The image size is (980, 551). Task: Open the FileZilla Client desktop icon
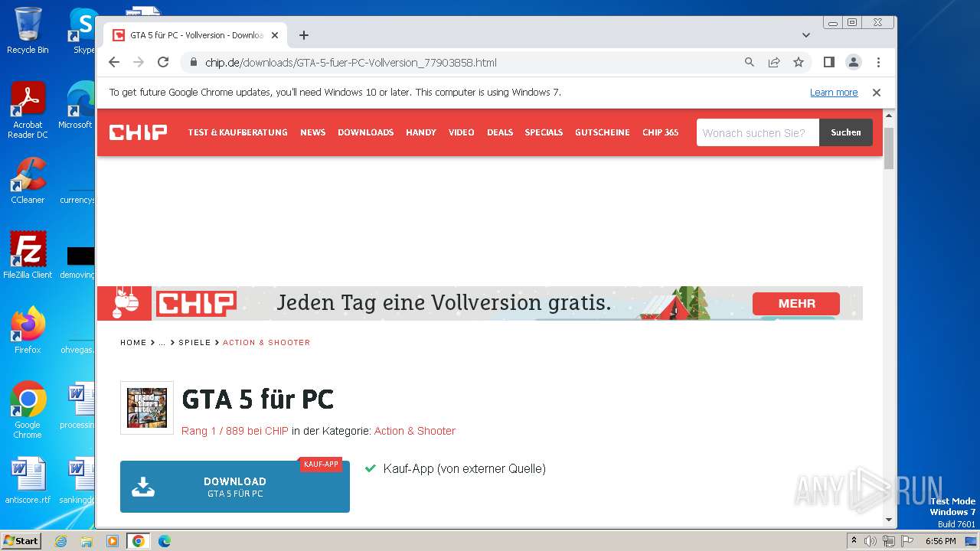28,256
